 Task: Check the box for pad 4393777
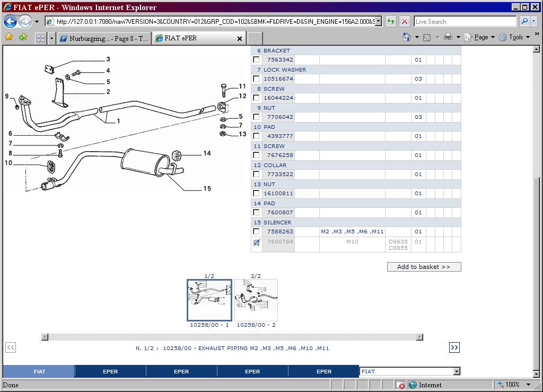pos(256,136)
